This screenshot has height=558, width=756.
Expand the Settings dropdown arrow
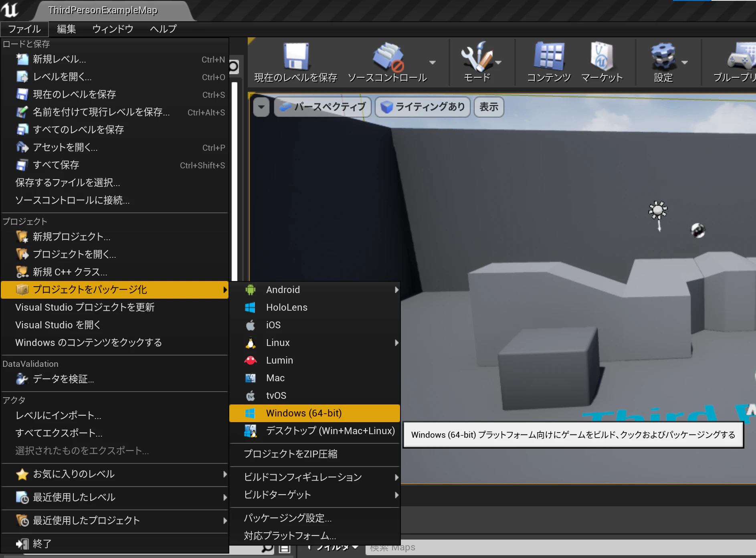click(x=685, y=63)
